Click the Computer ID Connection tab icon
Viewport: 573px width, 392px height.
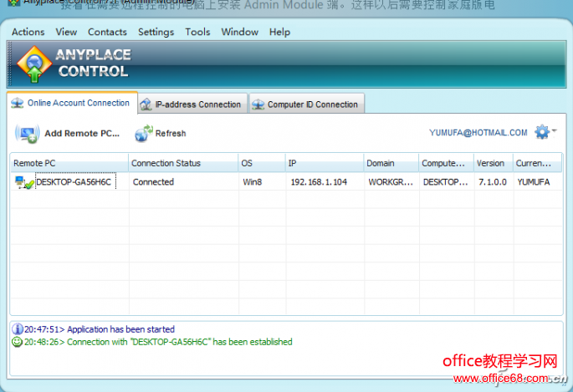point(258,104)
